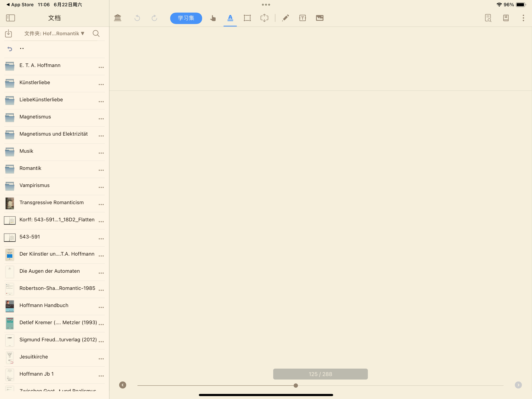The height and width of the screenshot is (399, 532).
Task: Select the text box tool
Action: point(303,18)
